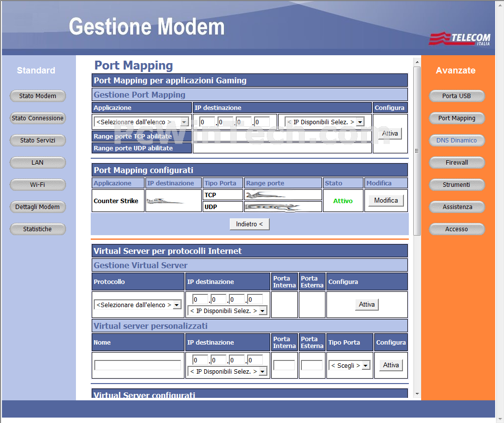Click the vertical scrollbar thumb
The image size is (504, 423).
click(417, 151)
